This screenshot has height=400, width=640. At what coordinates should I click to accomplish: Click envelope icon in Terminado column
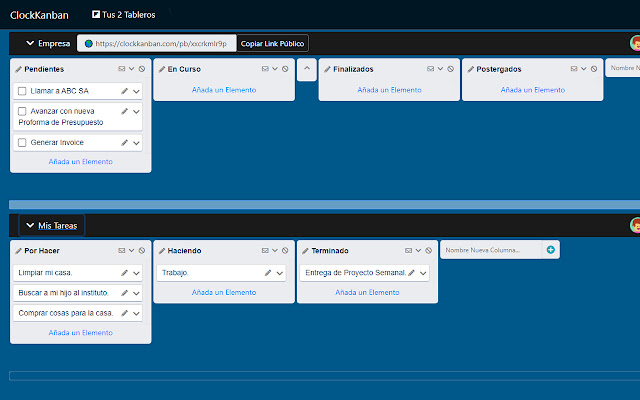click(409, 250)
